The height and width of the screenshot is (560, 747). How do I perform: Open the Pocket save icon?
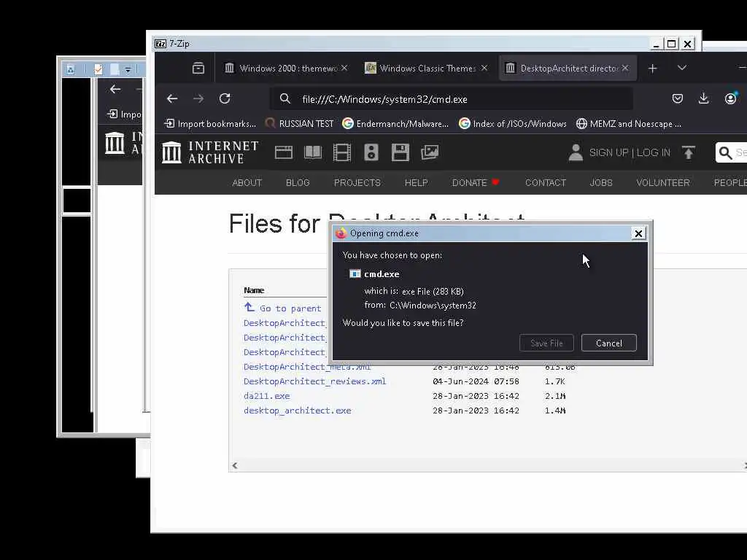click(x=678, y=98)
